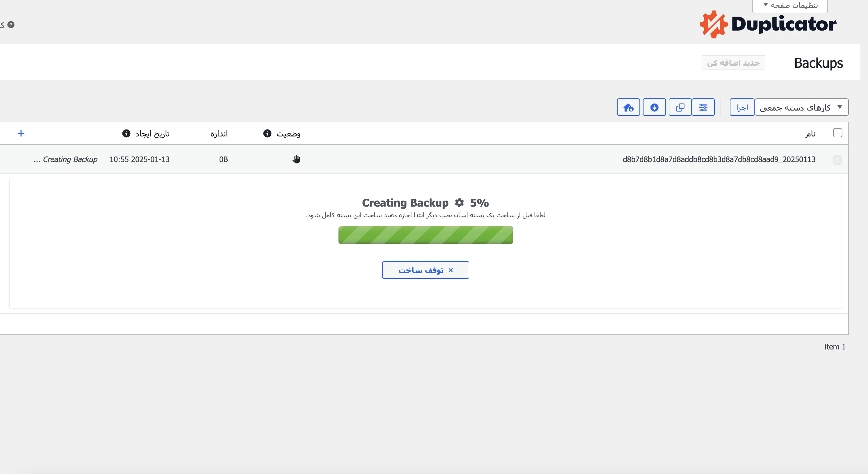Click the info icon next to تاریخ ایجاد

(x=126, y=134)
